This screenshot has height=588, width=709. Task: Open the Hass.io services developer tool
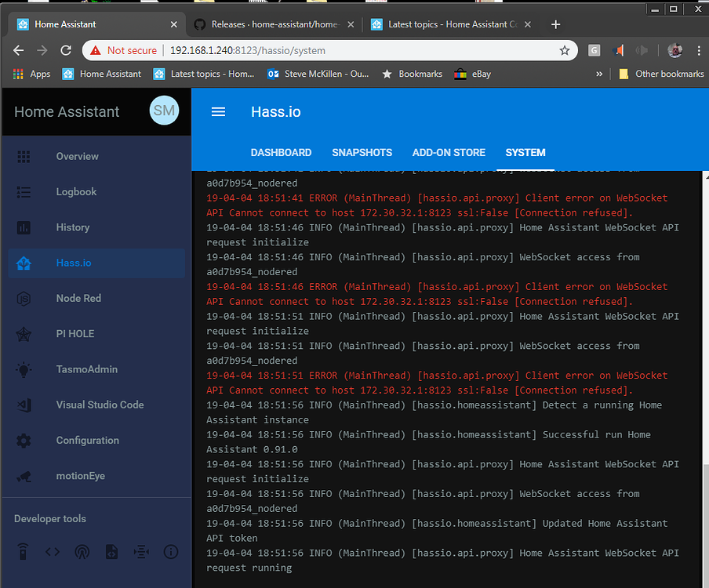coord(23,552)
